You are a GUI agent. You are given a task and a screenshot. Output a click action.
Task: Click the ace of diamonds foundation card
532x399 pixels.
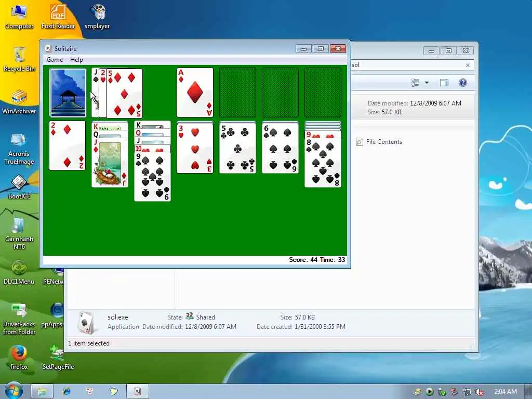coord(195,92)
